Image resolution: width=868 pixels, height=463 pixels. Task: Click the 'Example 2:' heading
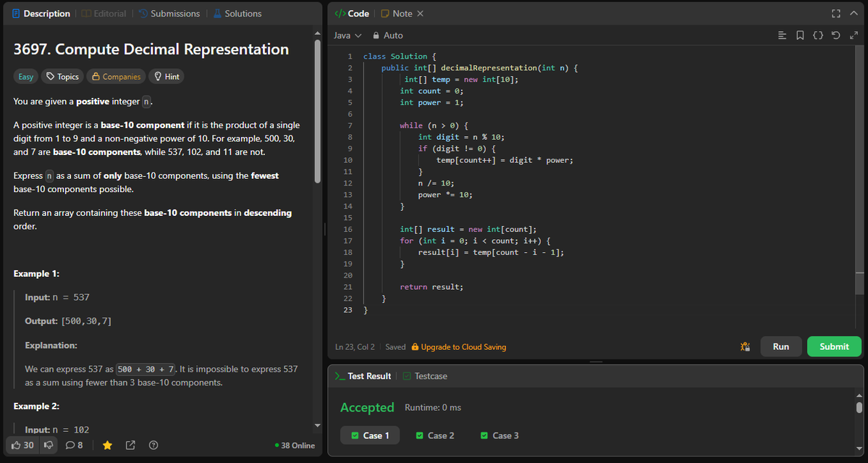[x=36, y=406]
